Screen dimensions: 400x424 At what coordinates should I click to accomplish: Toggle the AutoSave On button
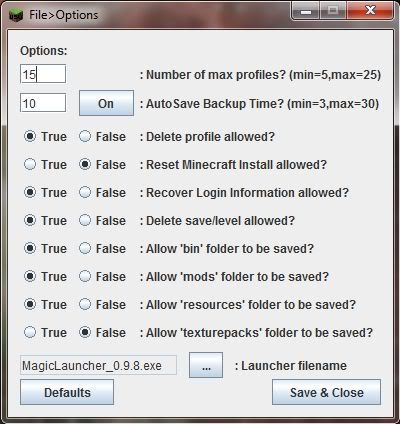coord(106,103)
